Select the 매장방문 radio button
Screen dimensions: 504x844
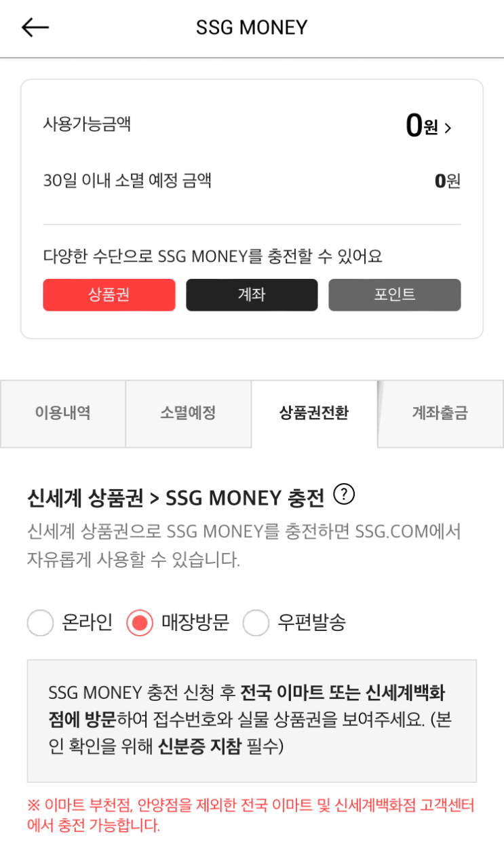coord(140,623)
